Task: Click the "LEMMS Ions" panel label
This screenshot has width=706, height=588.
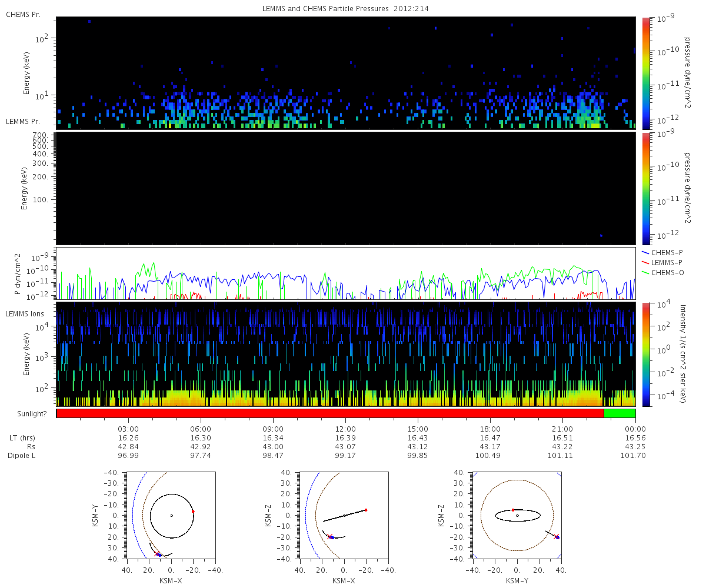Action: pos(24,314)
